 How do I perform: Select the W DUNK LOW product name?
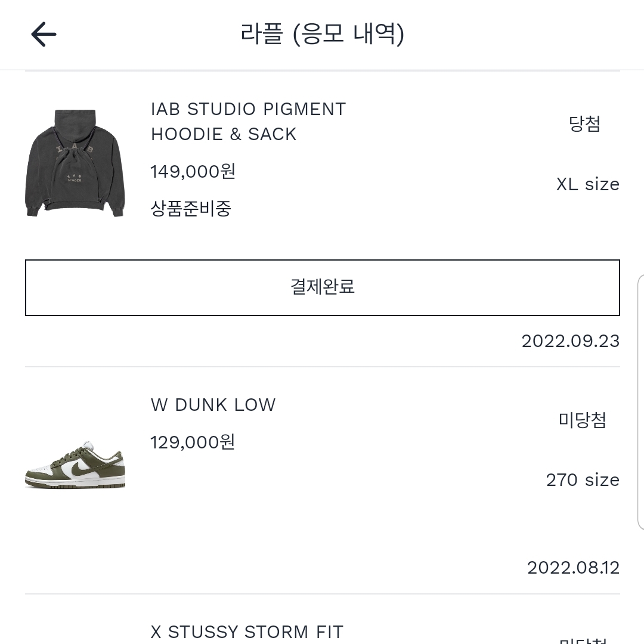point(213,405)
